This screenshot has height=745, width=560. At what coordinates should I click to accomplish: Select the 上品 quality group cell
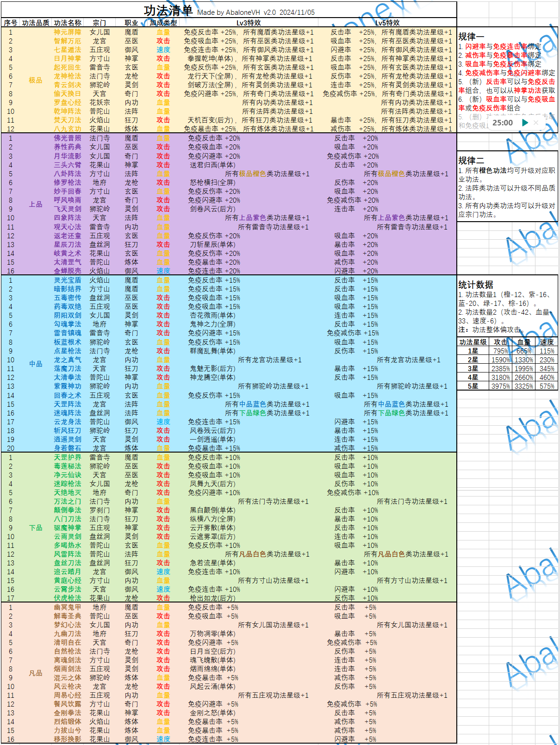[36, 204]
